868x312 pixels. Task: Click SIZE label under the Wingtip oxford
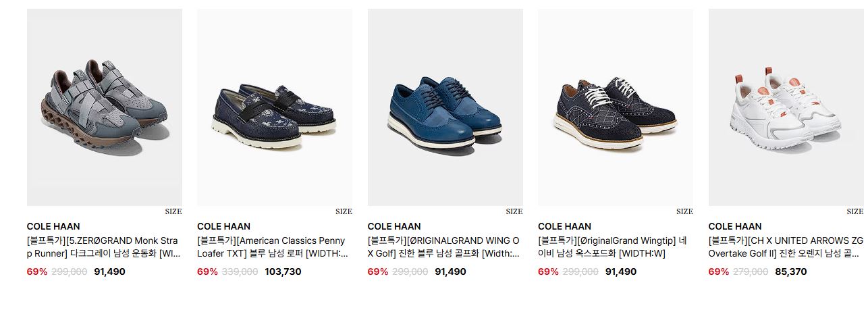pyautogui.click(x=684, y=211)
